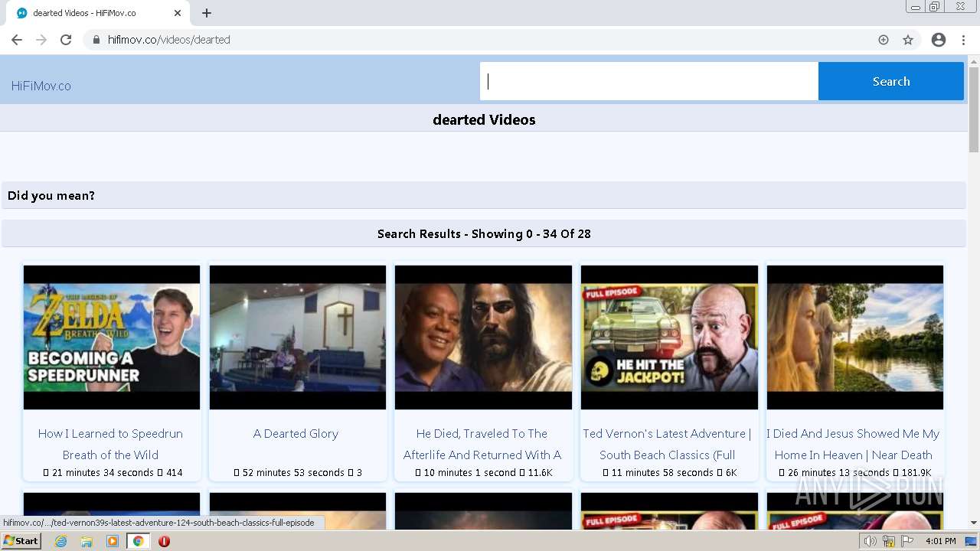Click the page scrollbar down arrow

974,523
